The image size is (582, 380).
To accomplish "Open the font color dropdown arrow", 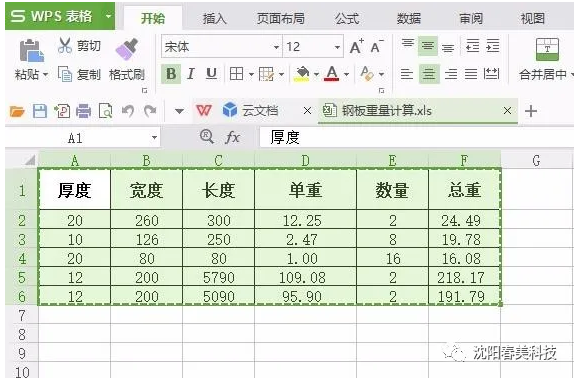I will tap(346, 75).
